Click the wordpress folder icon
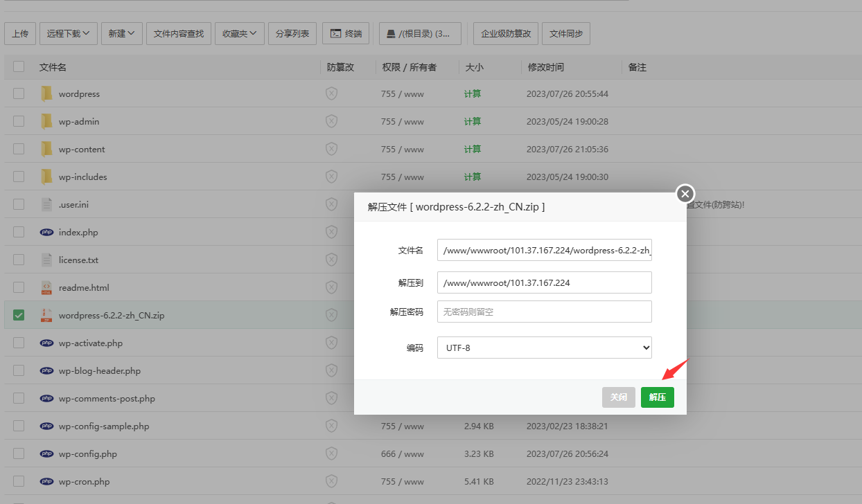The height and width of the screenshot is (504, 862). (46, 93)
